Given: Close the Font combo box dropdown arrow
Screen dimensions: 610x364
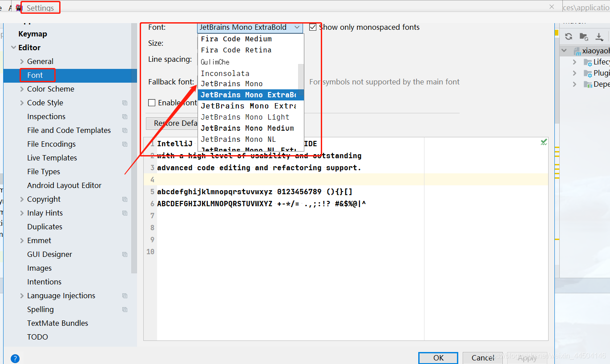Looking at the screenshot, I should coord(297,27).
